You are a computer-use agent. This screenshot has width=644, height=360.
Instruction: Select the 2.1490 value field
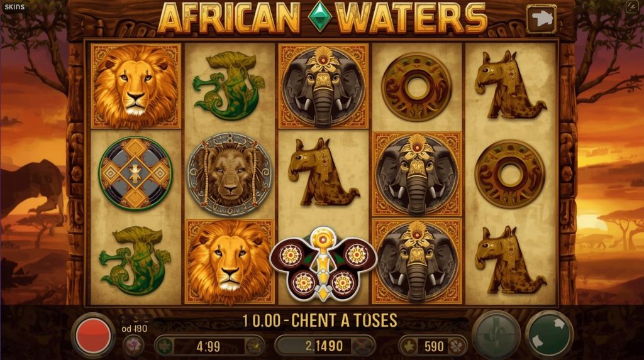[325, 346]
